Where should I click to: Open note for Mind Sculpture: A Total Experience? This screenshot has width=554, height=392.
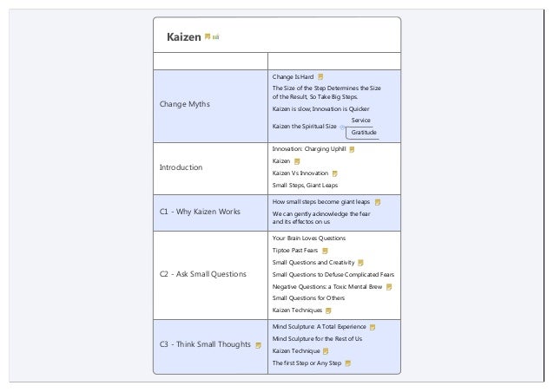point(372,327)
